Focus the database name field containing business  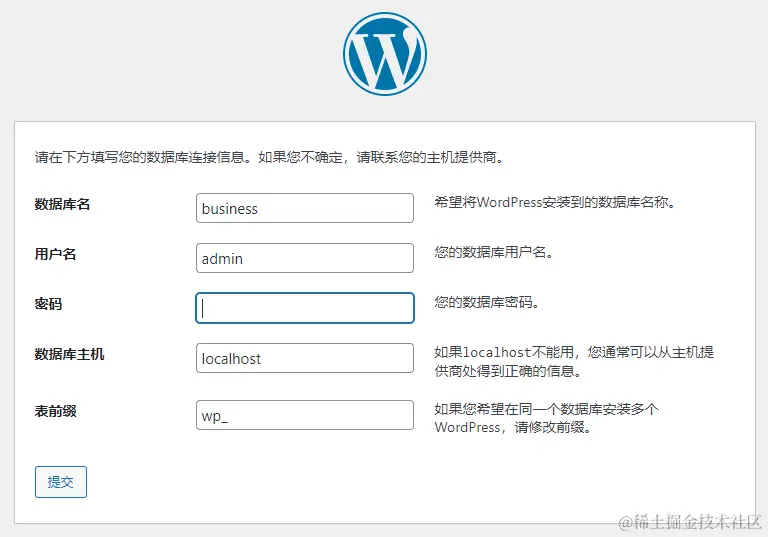coord(305,208)
